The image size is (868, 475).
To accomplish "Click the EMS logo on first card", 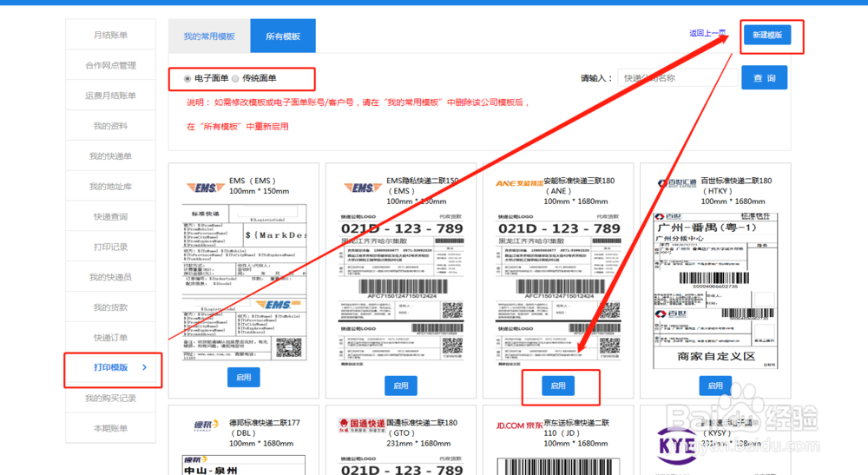I will pos(206,188).
